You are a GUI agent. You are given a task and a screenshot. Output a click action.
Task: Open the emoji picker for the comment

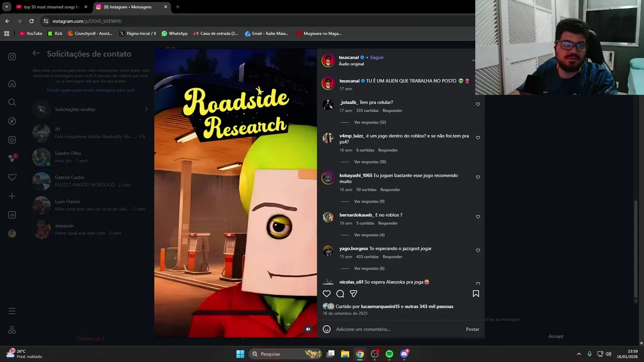(327, 329)
